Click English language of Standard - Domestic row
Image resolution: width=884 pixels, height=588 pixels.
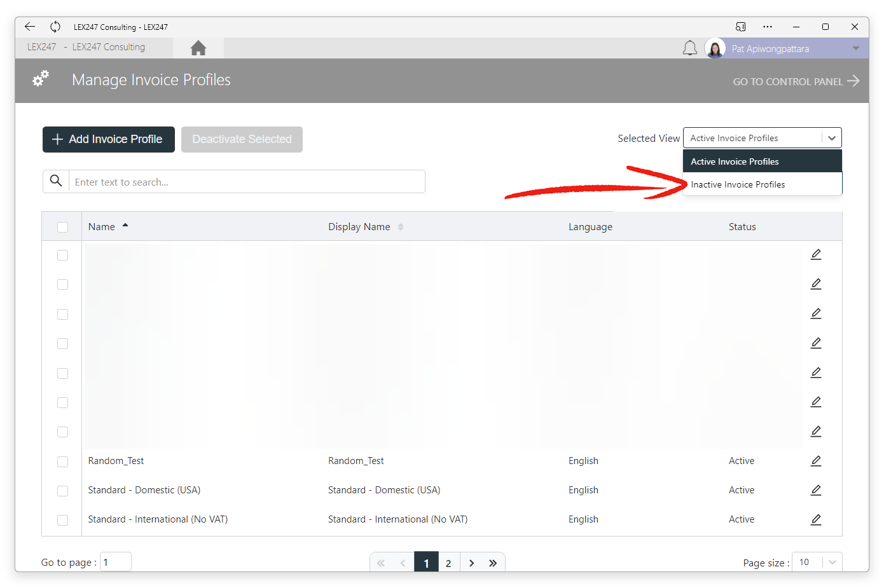click(x=583, y=490)
